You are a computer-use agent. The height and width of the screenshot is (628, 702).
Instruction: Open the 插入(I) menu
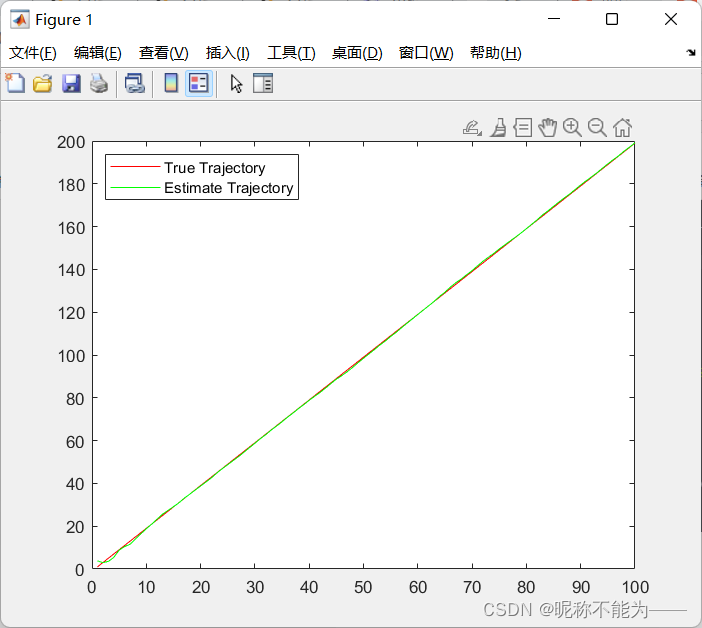[227, 53]
